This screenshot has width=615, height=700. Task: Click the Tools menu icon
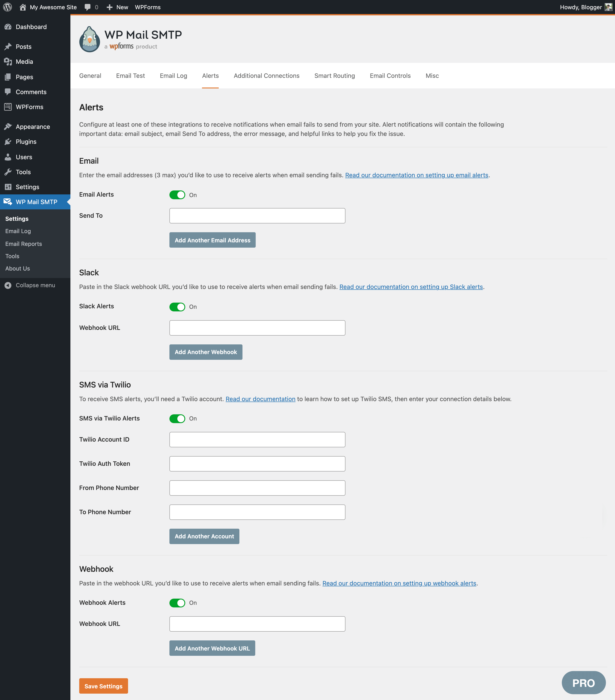click(8, 172)
